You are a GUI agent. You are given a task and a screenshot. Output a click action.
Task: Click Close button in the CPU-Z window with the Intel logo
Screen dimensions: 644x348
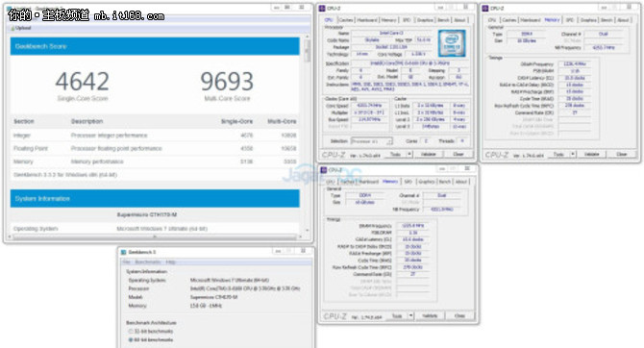point(458,154)
